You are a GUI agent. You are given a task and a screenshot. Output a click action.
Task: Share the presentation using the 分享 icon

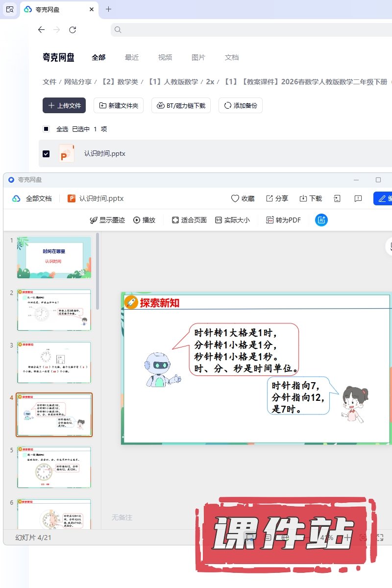277,198
